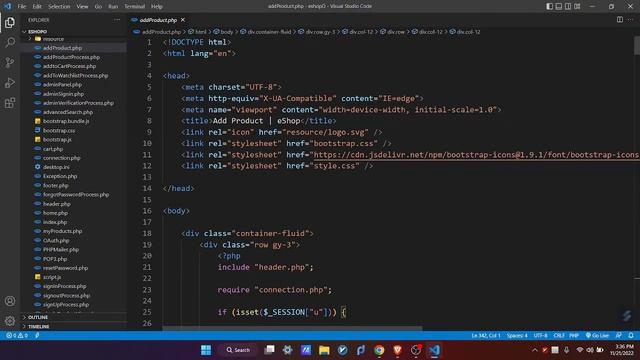Split the editor to the right

tap(620, 20)
